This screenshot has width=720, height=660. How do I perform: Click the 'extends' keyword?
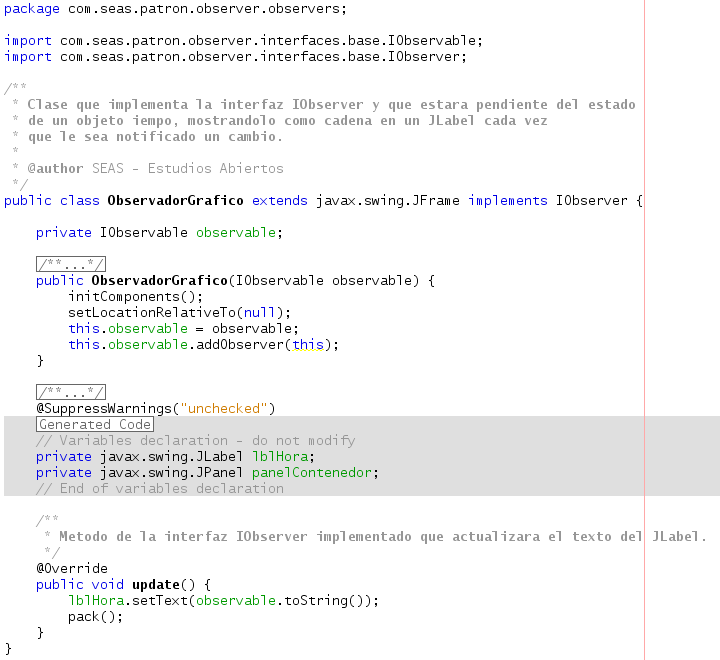point(280,201)
